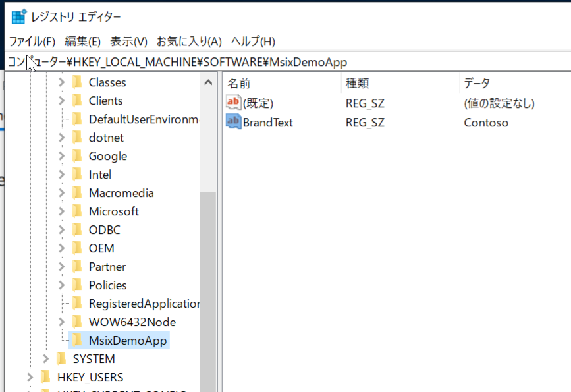Expand the Intel key
The height and width of the screenshot is (392, 571).
point(61,175)
